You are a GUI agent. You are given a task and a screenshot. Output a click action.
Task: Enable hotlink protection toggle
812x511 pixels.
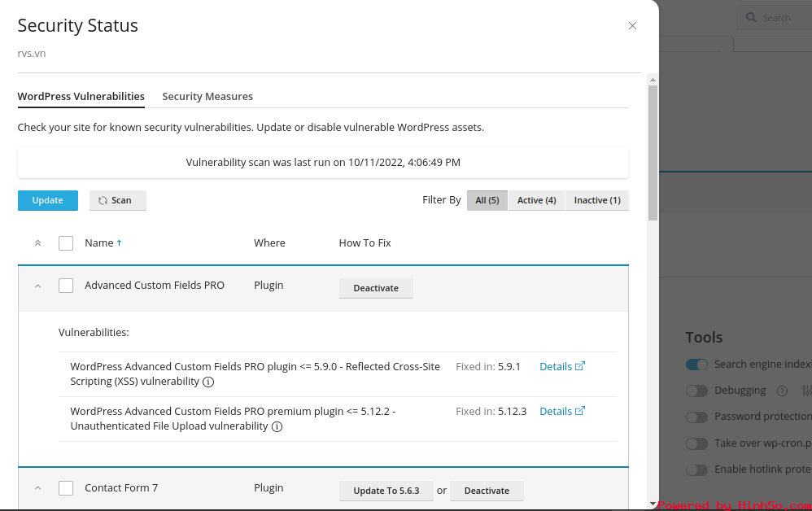(696, 470)
